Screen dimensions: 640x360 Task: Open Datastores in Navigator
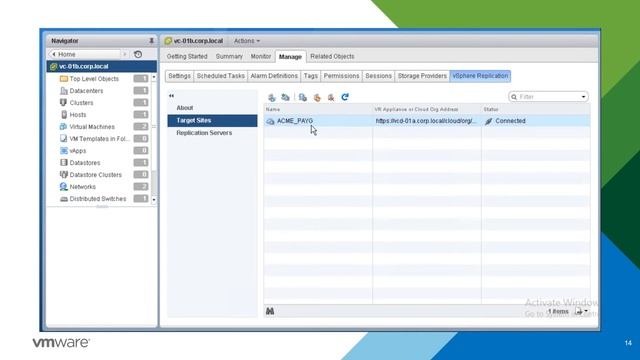click(x=84, y=163)
